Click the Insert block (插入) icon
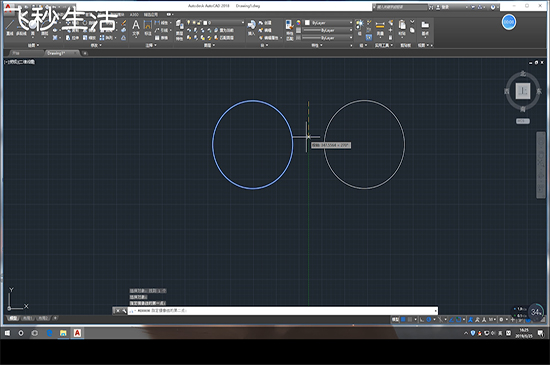The width and height of the screenshot is (550, 365). coord(251,28)
